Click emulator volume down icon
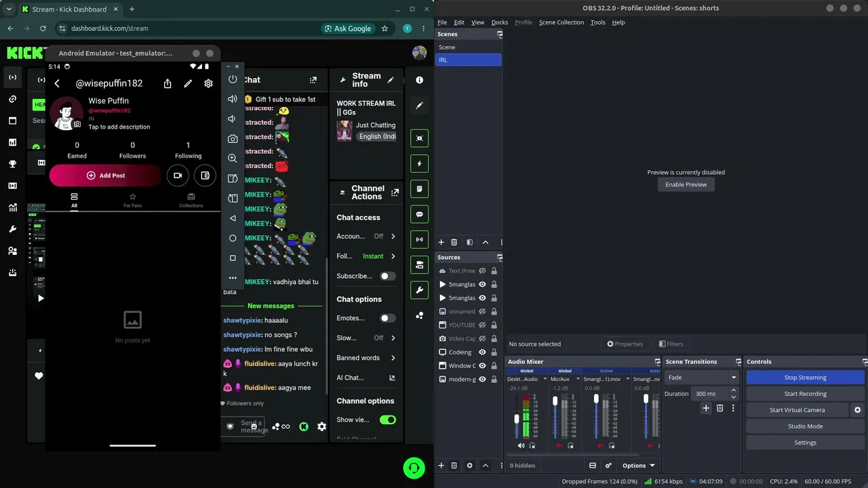This screenshot has width=868, height=488. (233, 119)
